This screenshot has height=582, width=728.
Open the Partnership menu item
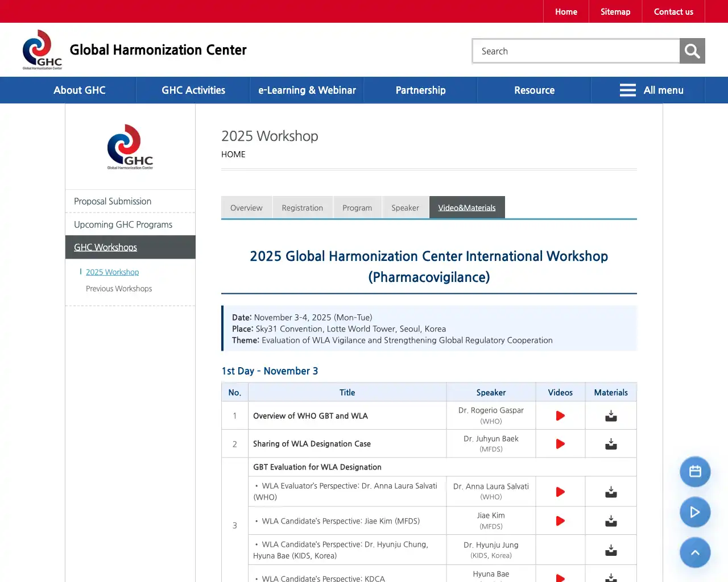click(x=420, y=90)
